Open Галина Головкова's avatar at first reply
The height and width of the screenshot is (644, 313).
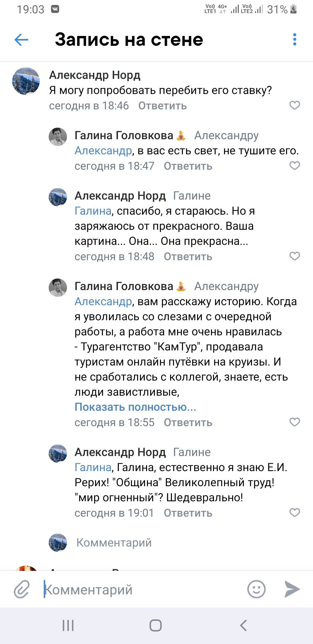coord(58,137)
